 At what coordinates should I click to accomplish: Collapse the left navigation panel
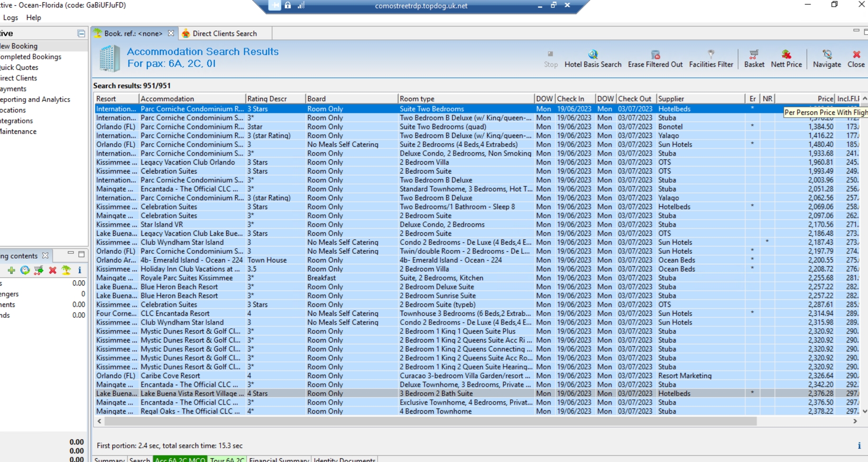click(x=81, y=33)
